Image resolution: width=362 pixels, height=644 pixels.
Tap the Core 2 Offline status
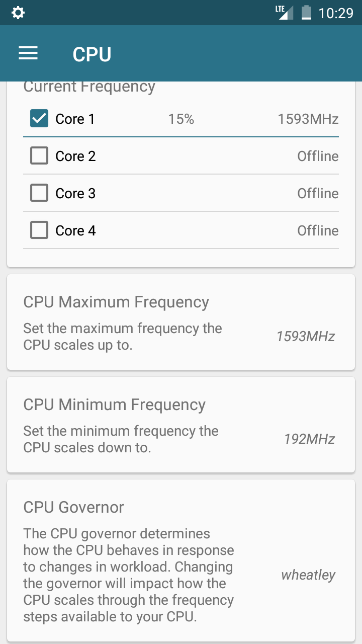click(x=318, y=156)
